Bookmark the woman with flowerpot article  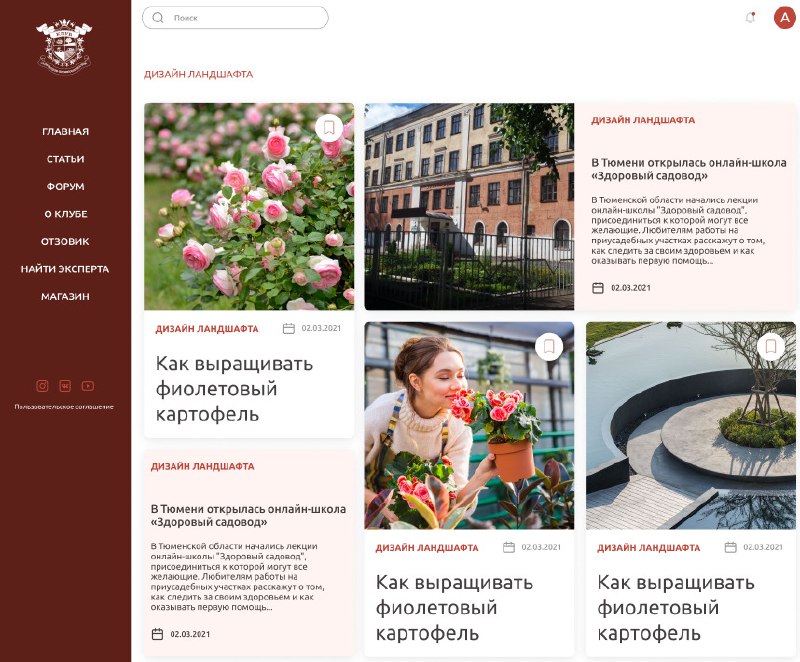point(549,347)
